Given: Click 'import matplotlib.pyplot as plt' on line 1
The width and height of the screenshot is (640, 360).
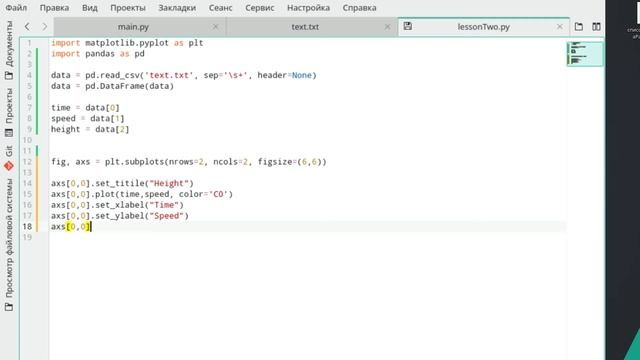Looking at the screenshot, I should click(127, 43).
